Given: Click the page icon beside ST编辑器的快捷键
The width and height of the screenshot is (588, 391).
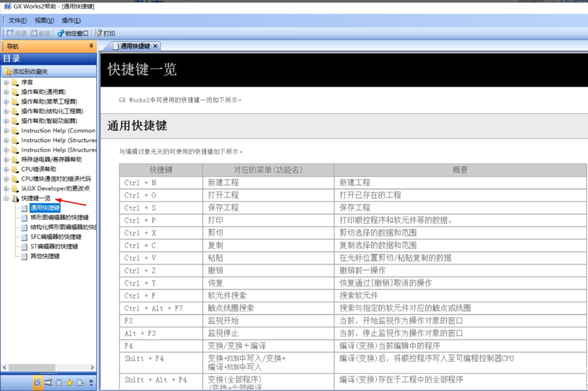Looking at the screenshot, I should pyautogui.click(x=24, y=246).
